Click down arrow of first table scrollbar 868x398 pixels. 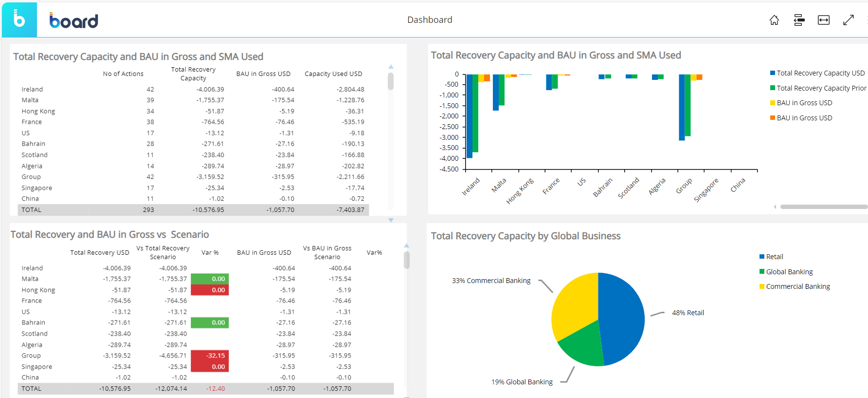pyautogui.click(x=391, y=220)
